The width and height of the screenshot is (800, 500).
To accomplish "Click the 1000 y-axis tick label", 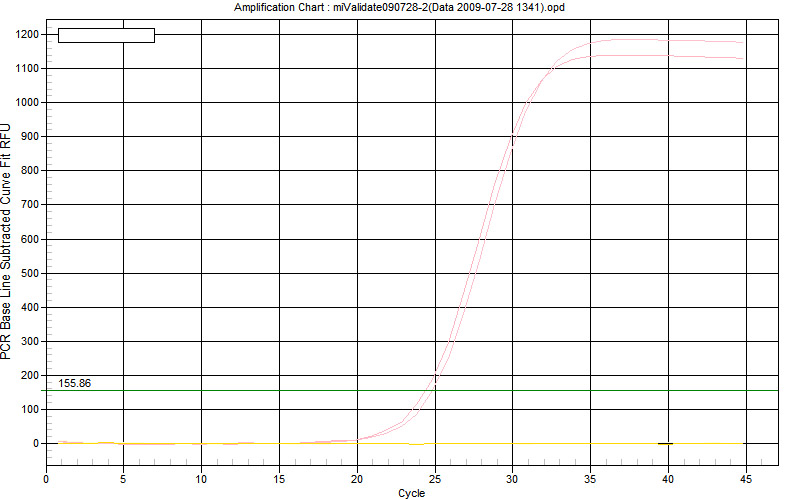I will [x=27, y=103].
